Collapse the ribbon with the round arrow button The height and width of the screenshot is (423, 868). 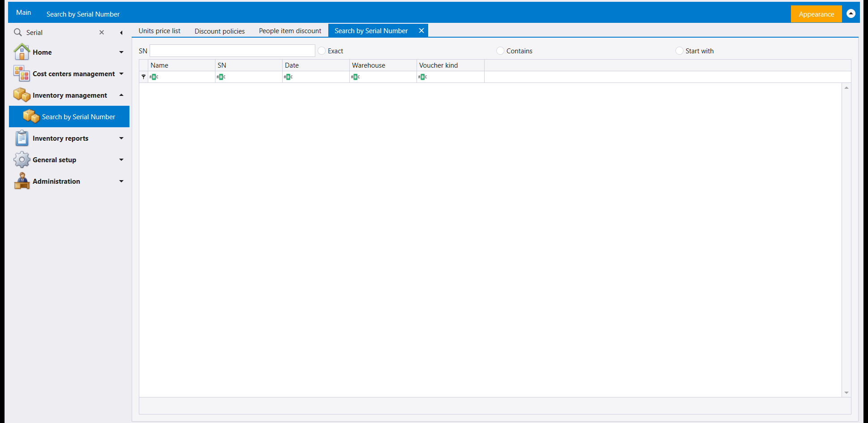point(851,13)
